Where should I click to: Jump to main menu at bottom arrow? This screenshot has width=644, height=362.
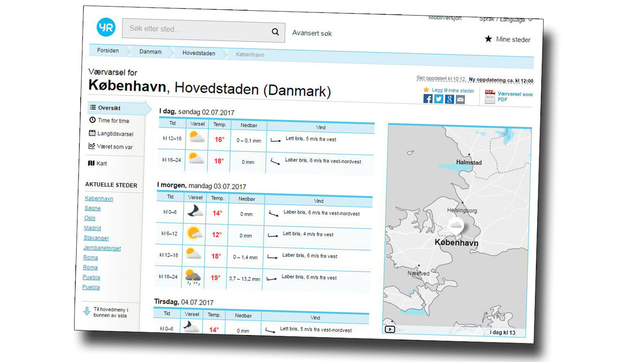(87, 312)
